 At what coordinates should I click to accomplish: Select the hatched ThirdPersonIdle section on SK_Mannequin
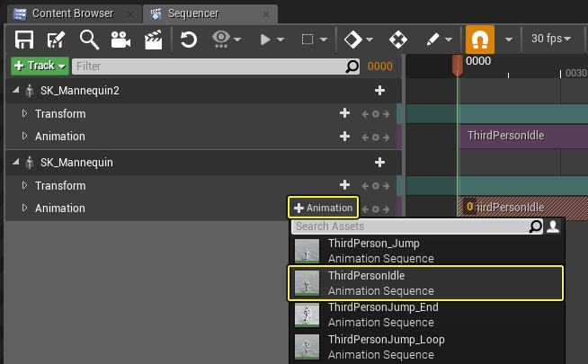point(523,207)
